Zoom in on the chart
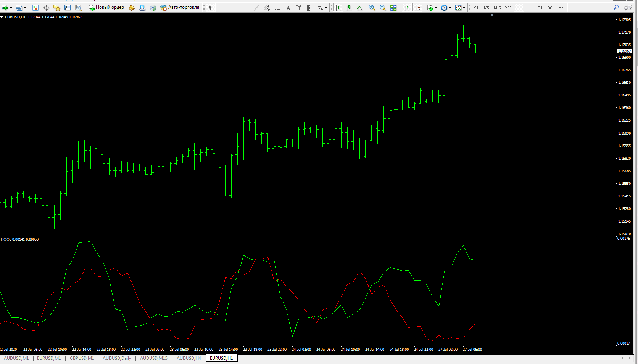 click(372, 8)
